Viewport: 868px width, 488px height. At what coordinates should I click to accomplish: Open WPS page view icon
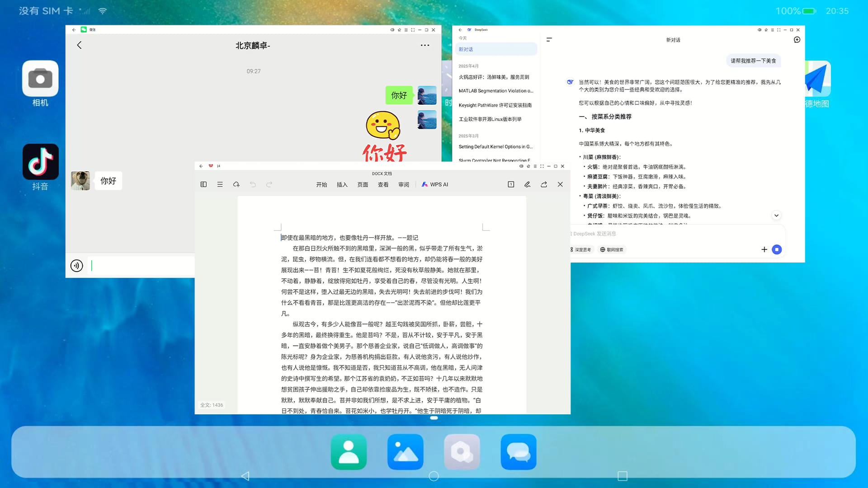pos(511,184)
